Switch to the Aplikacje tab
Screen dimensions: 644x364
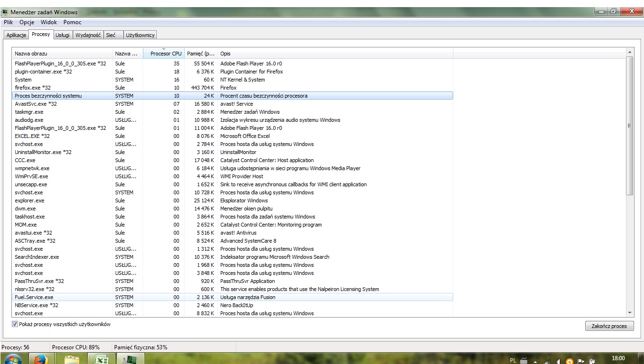point(17,35)
